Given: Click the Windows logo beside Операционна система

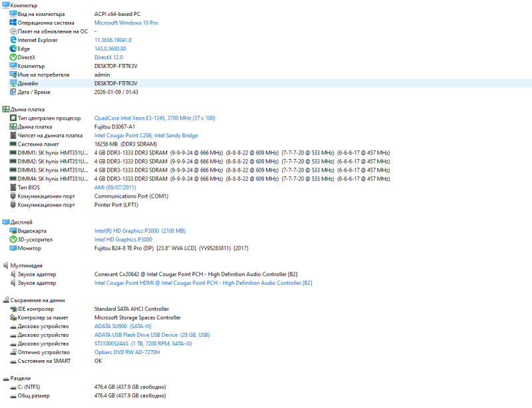Looking at the screenshot, I should (13, 23).
